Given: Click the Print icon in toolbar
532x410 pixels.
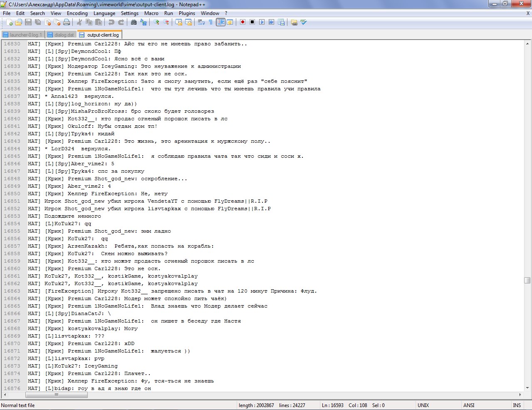Looking at the screenshot, I should pos(67,22).
